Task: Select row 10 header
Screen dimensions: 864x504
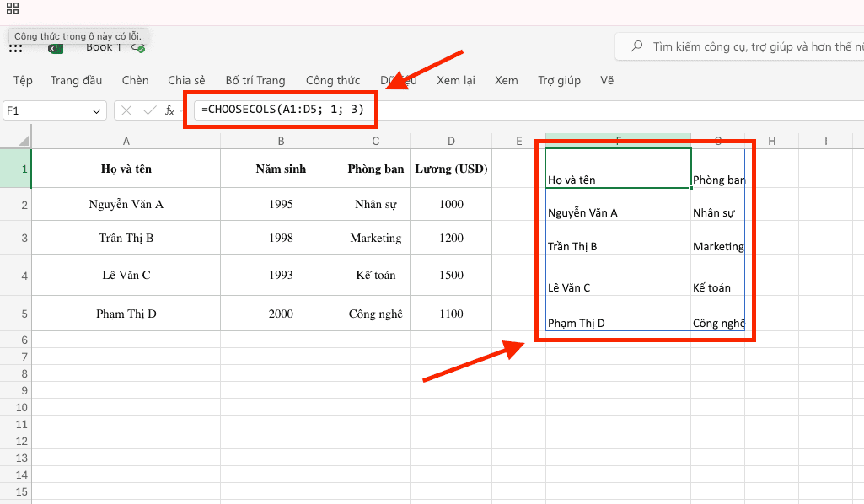Action: coord(15,408)
